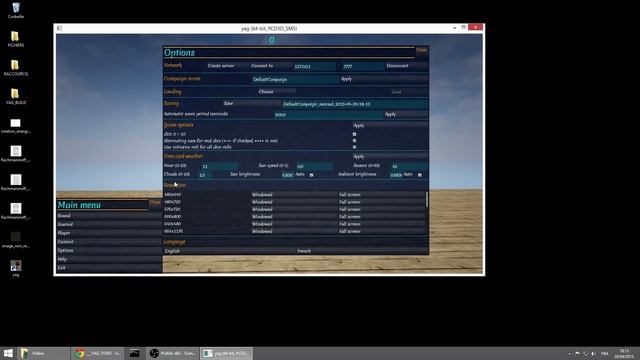The height and width of the screenshot is (360, 640).
Task: Select the French language button
Action: pos(361,251)
